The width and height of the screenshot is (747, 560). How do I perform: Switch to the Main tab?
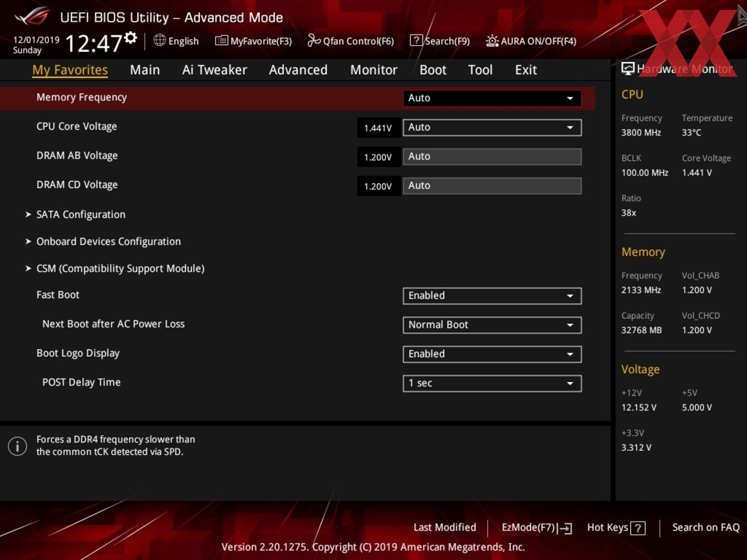tap(145, 70)
